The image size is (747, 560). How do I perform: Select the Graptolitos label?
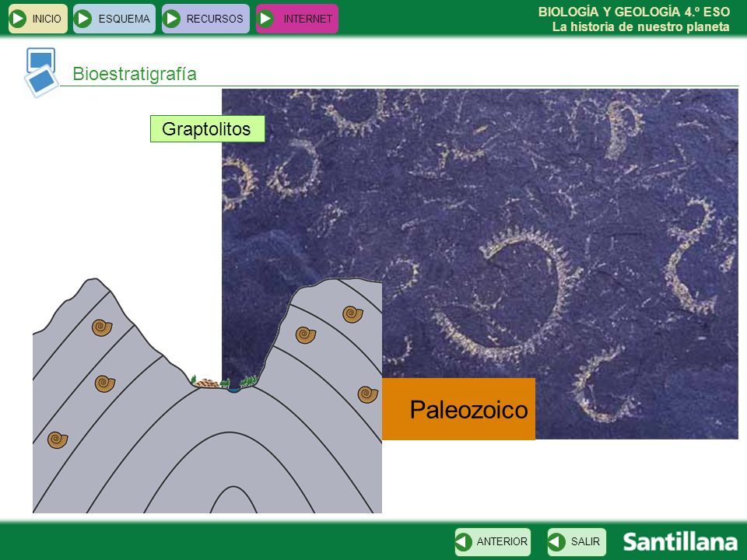pos(207,128)
